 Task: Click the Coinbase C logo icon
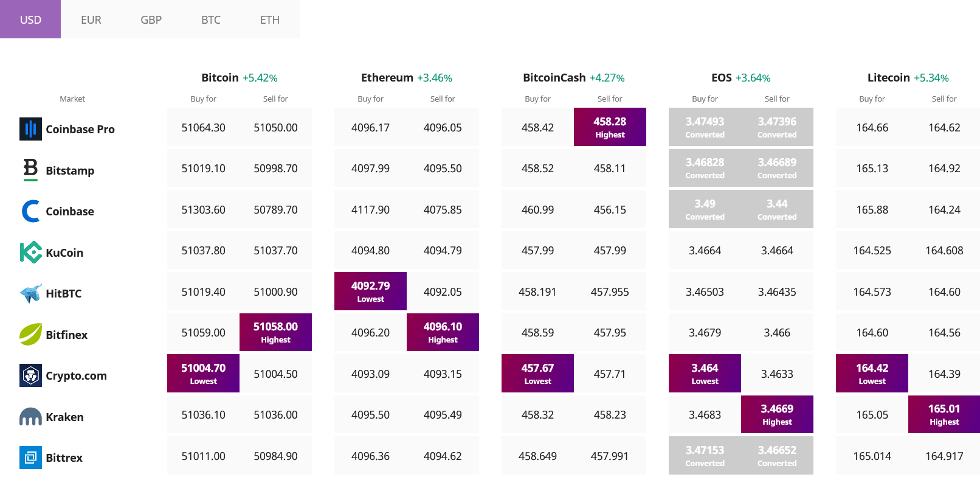30,211
